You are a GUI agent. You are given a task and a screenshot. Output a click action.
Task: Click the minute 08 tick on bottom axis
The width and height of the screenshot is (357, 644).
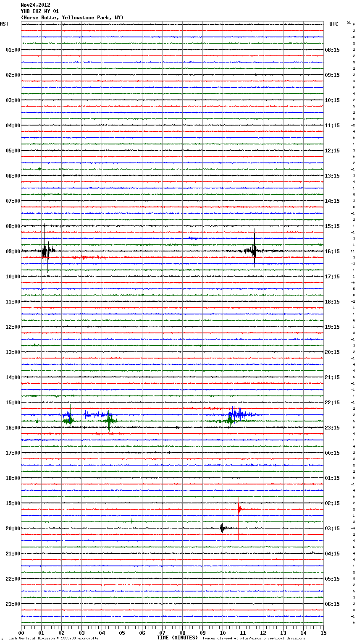click(x=182, y=633)
